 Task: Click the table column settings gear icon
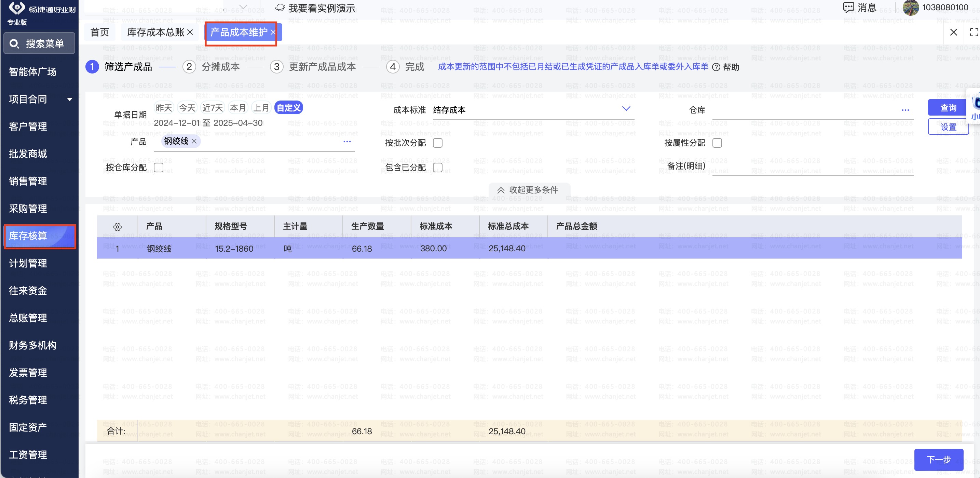point(117,227)
